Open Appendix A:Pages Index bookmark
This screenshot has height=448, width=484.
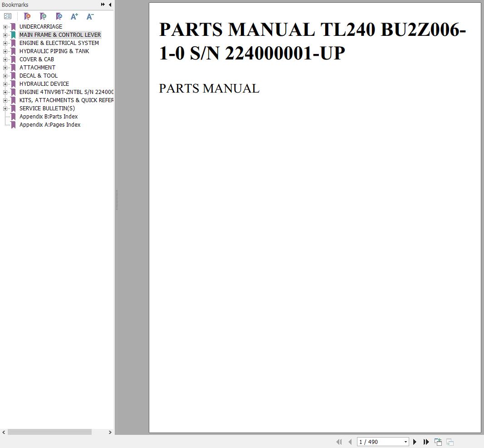(x=50, y=124)
